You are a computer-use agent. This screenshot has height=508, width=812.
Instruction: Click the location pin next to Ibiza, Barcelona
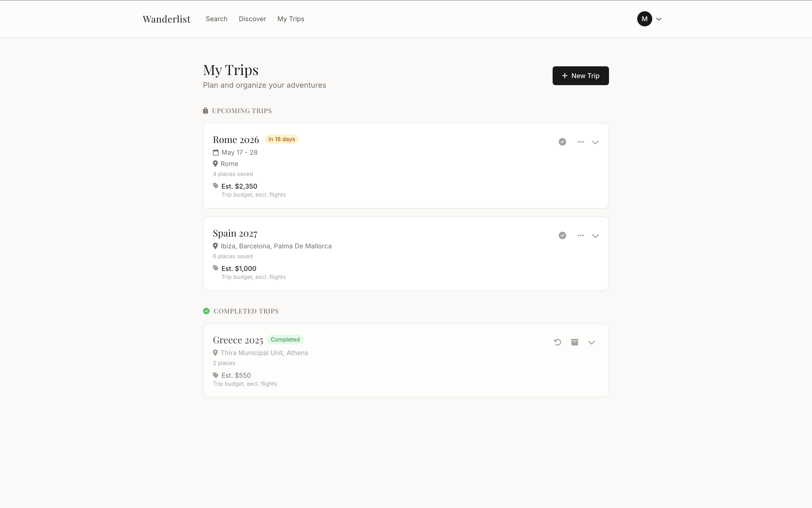(x=215, y=246)
